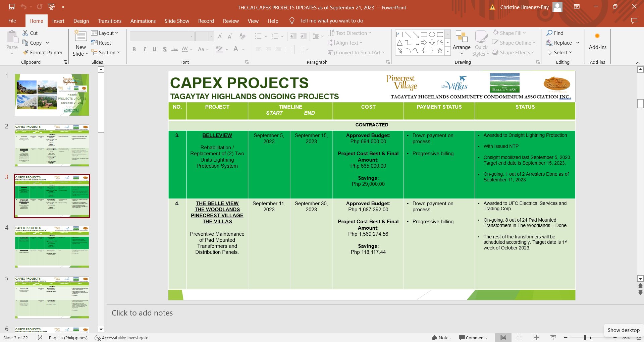Open the Transitions tab

(110, 21)
